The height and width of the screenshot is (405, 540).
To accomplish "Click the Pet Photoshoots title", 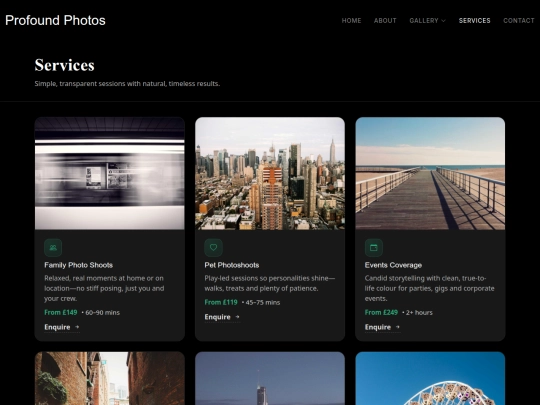I will coord(232,265).
